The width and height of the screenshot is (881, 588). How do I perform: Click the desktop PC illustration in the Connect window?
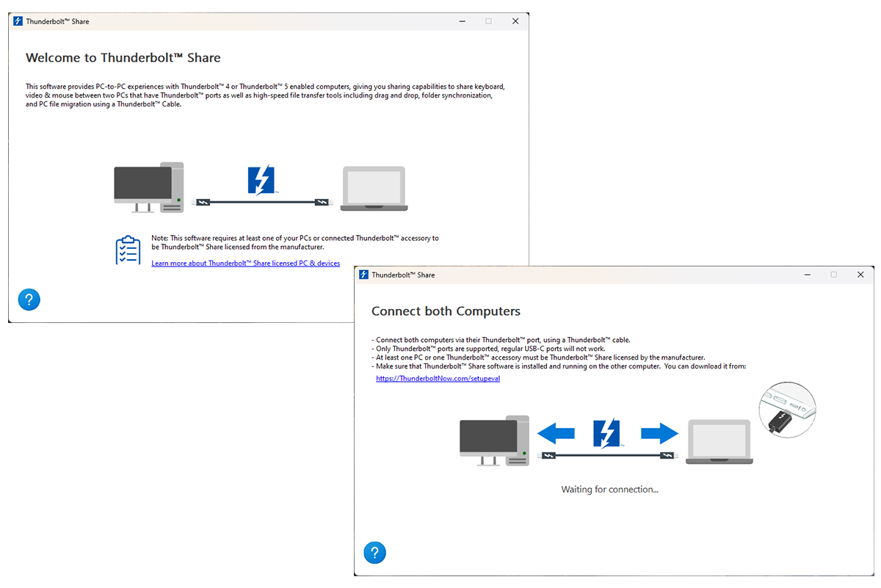[x=494, y=441]
